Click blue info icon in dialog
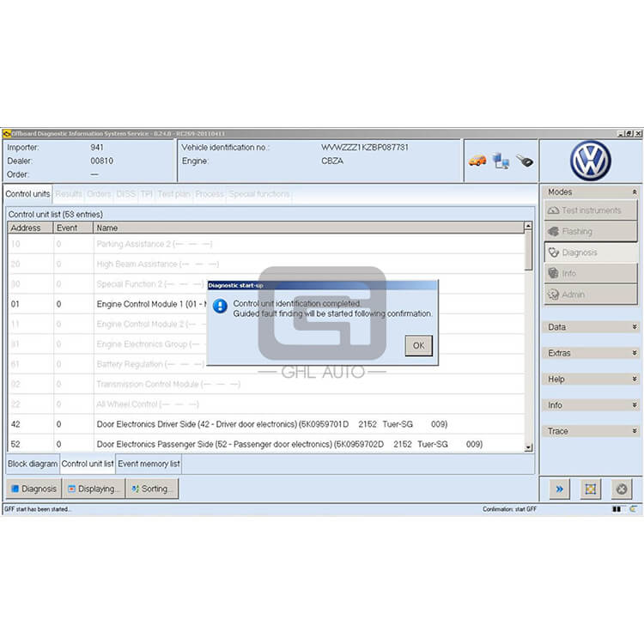 (220, 306)
